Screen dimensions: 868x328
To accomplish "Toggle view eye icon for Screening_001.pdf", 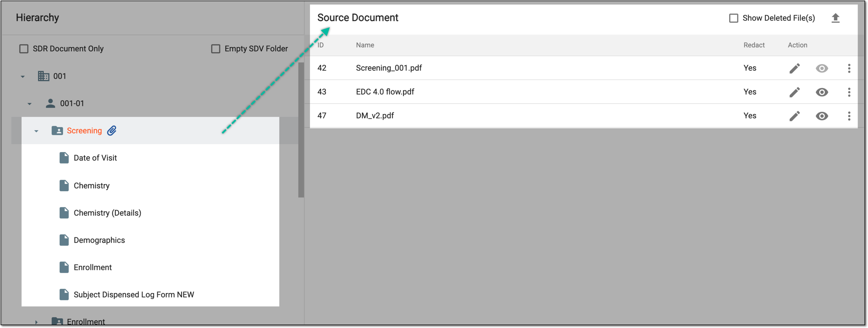I will tap(821, 68).
